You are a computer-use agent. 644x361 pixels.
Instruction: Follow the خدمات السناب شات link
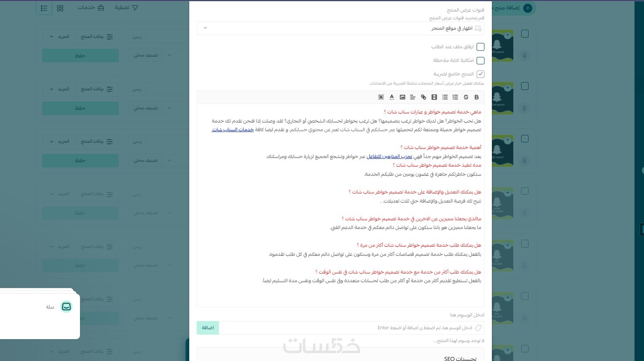233,130
